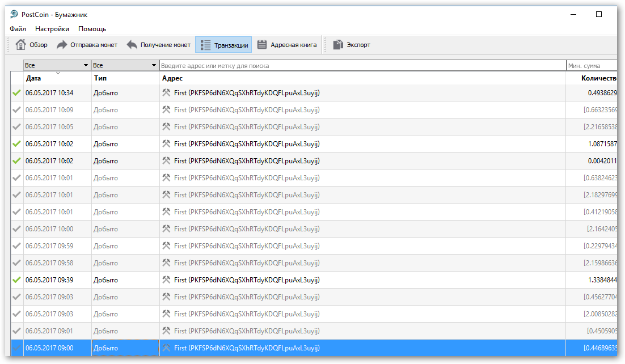The width and height of the screenshot is (625, 364).
Task: Click the PostCoin logo in the title bar
Action: pyautogui.click(x=14, y=14)
